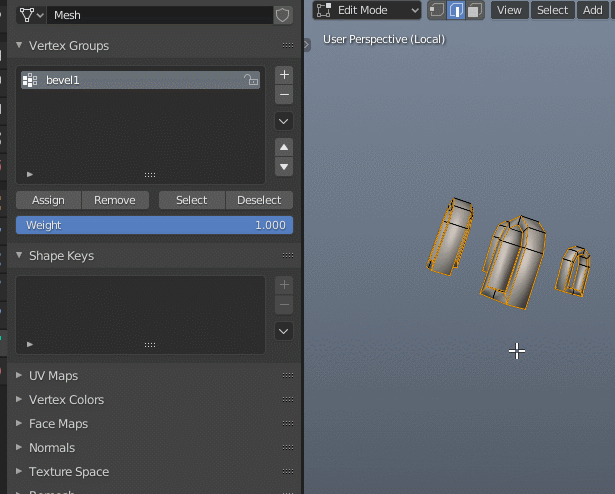Click the Weight slider value
The height and width of the screenshot is (494, 615).
tap(154, 225)
